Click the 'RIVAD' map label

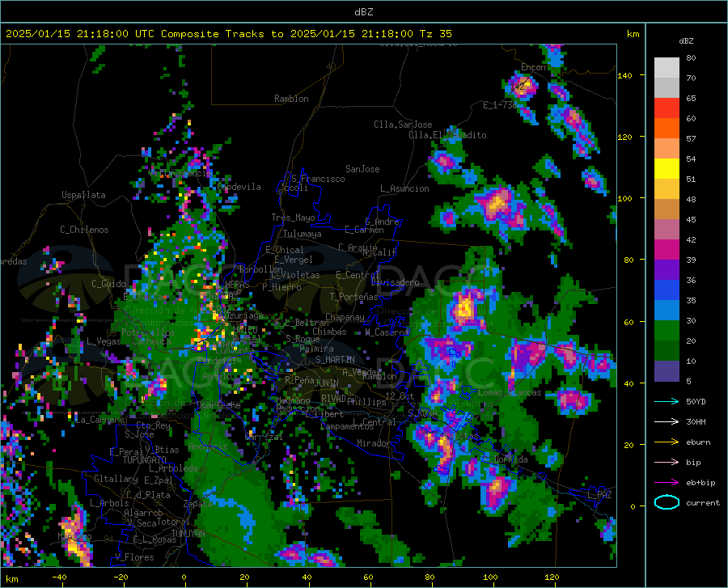333,398
